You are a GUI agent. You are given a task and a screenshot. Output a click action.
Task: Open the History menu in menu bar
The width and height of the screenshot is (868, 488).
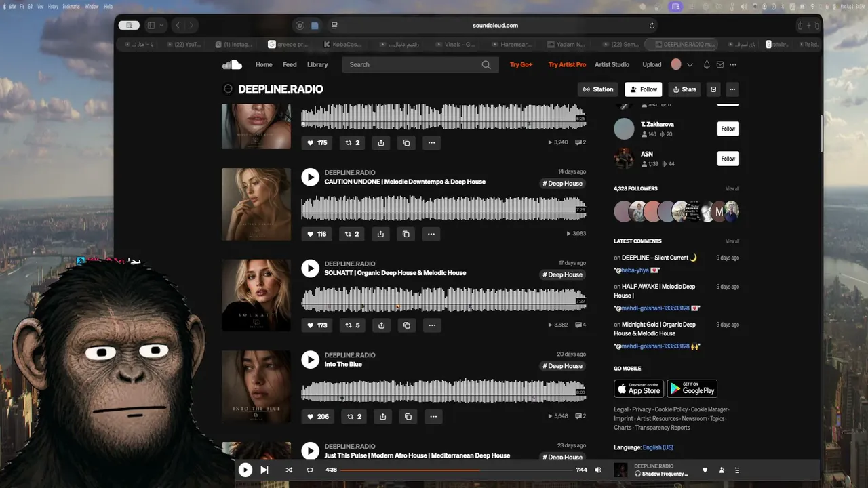53,6
